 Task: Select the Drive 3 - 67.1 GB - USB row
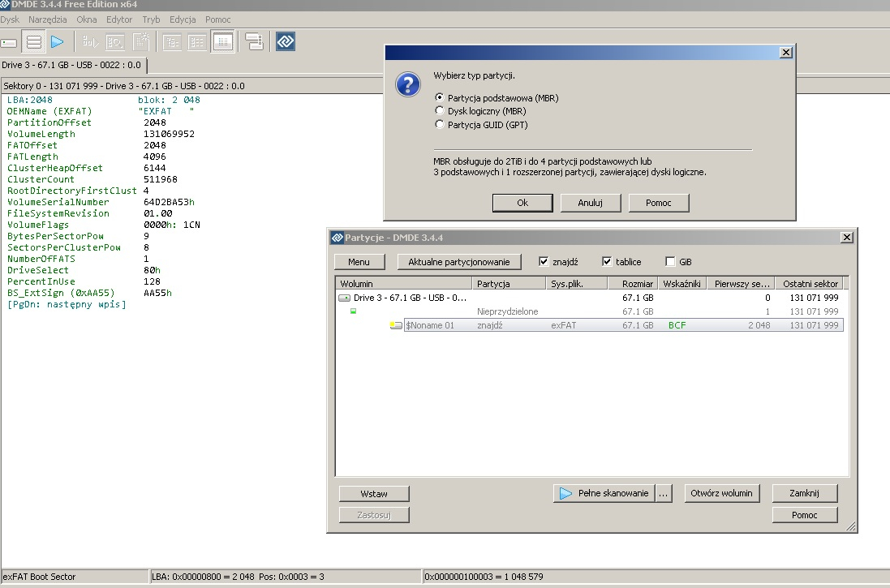590,298
